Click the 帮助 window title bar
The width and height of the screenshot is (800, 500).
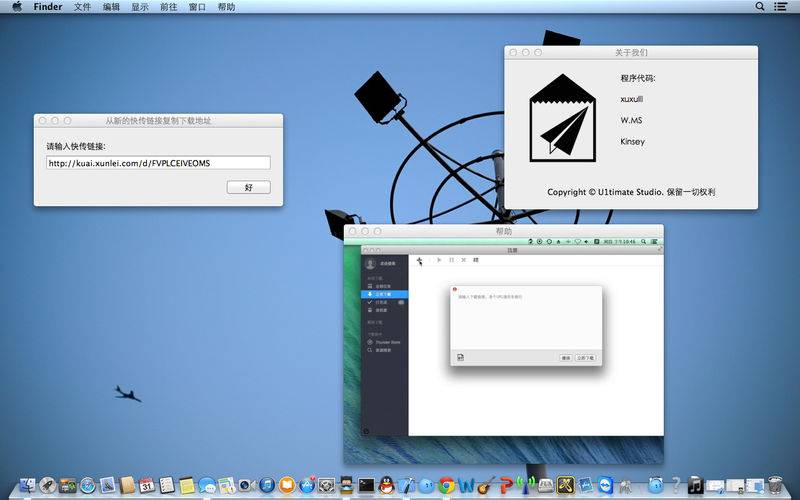click(504, 231)
